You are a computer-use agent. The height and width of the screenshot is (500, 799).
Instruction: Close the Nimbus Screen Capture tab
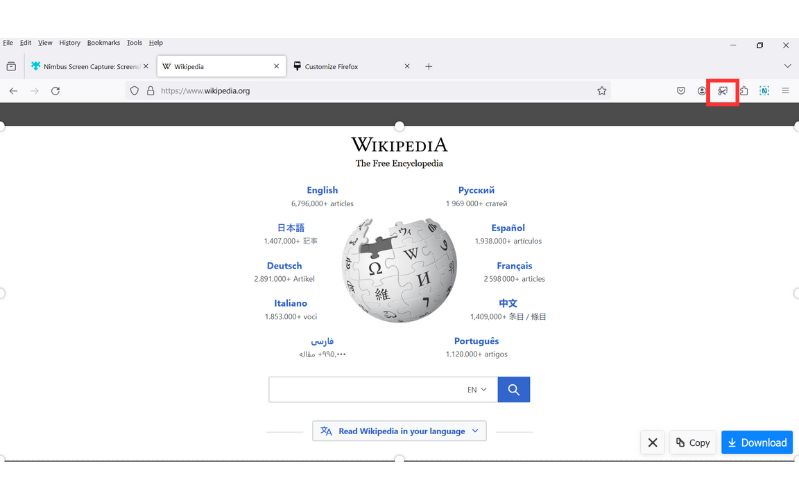click(146, 66)
